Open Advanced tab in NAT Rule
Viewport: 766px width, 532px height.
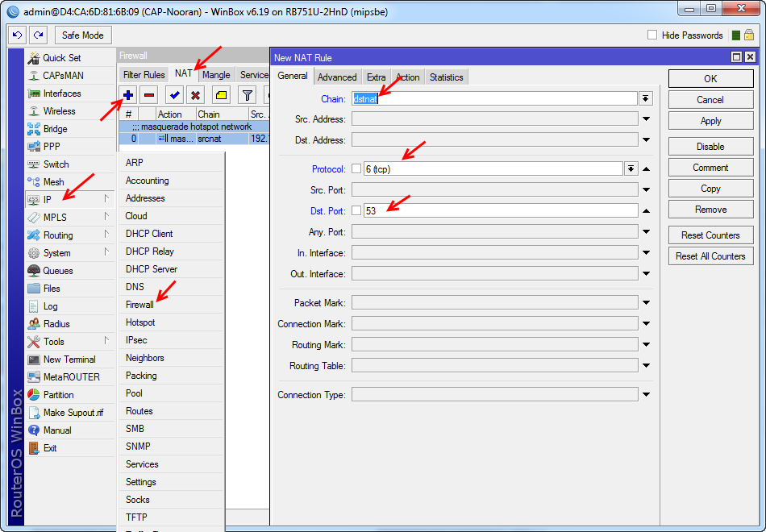(336, 77)
